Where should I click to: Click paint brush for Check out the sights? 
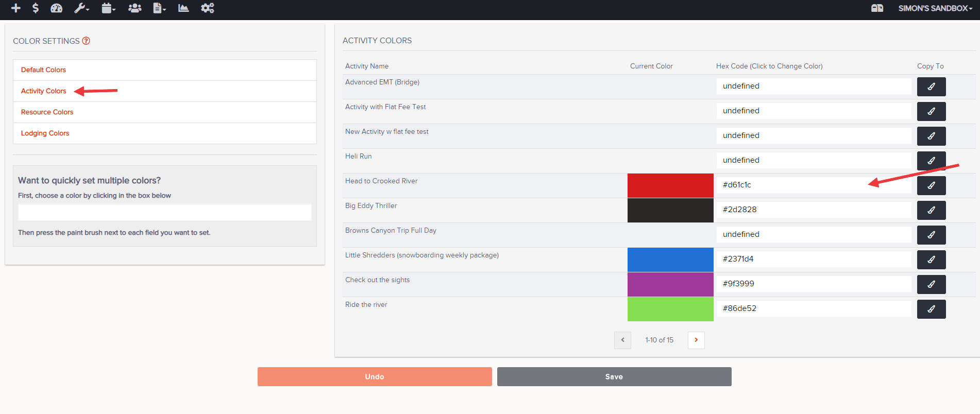click(x=931, y=284)
